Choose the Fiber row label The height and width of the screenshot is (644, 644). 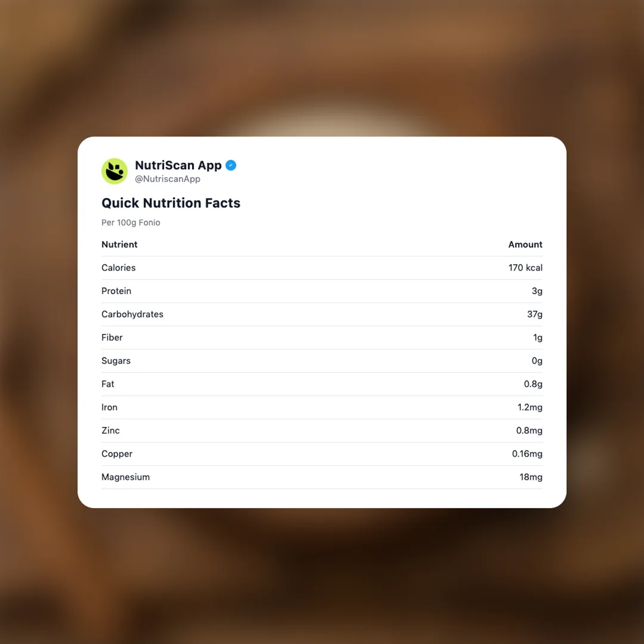click(112, 338)
